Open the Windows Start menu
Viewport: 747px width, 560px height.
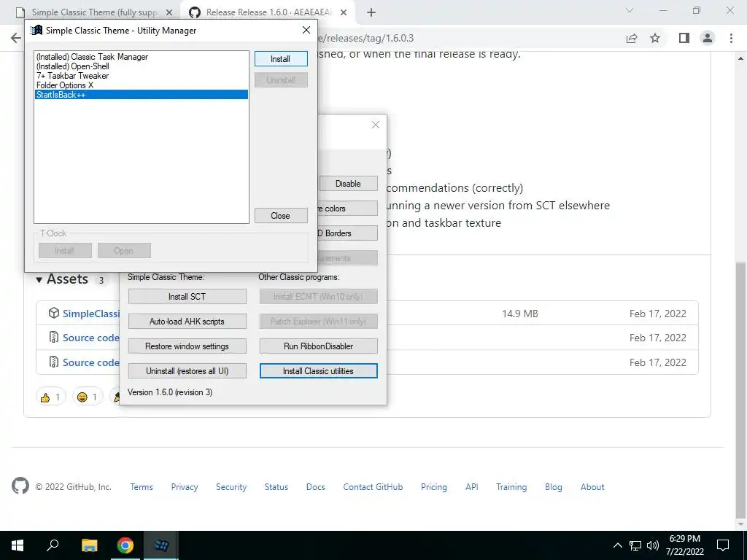coord(18,545)
